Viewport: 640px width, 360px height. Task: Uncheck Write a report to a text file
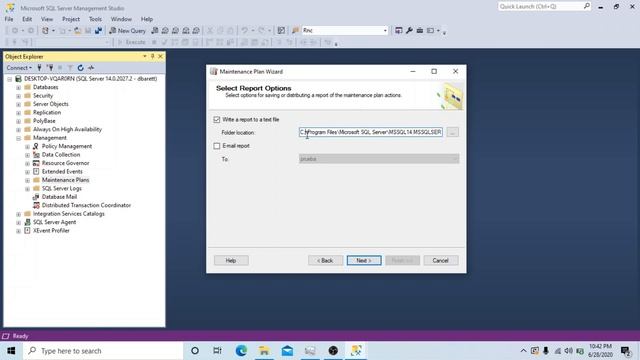(x=217, y=120)
